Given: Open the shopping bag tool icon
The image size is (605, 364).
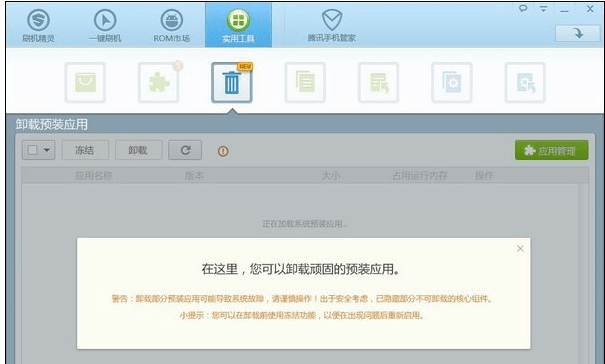Looking at the screenshot, I should pos(85,83).
